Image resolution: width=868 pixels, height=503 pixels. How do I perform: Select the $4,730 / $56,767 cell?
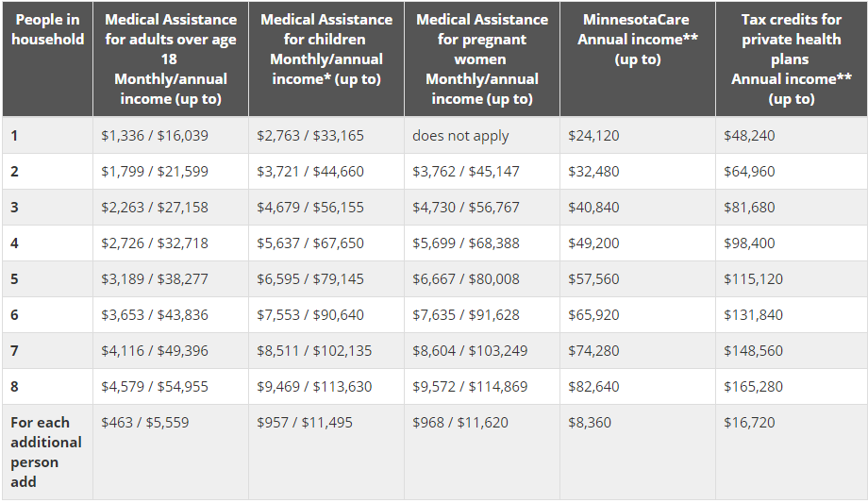tap(466, 208)
